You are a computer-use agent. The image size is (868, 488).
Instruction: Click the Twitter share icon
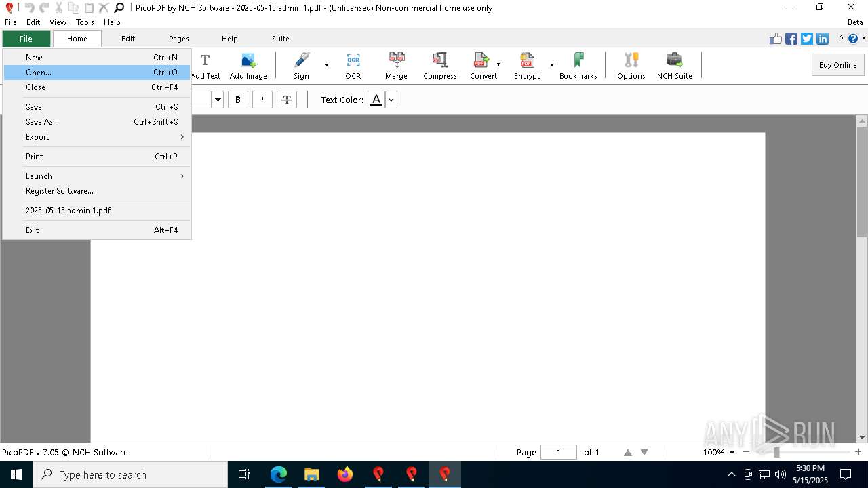tap(807, 39)
